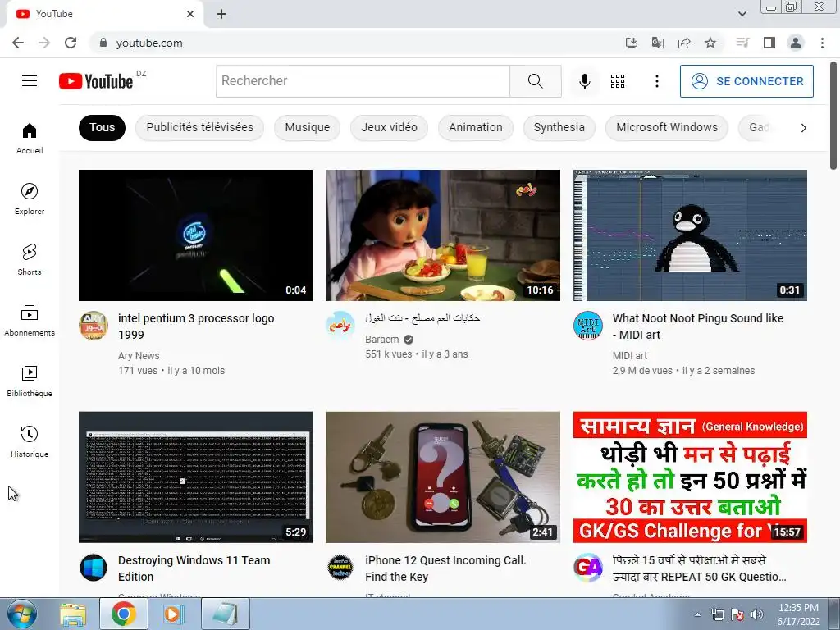Select the Jeux vidéo chip

coord(389,127)
